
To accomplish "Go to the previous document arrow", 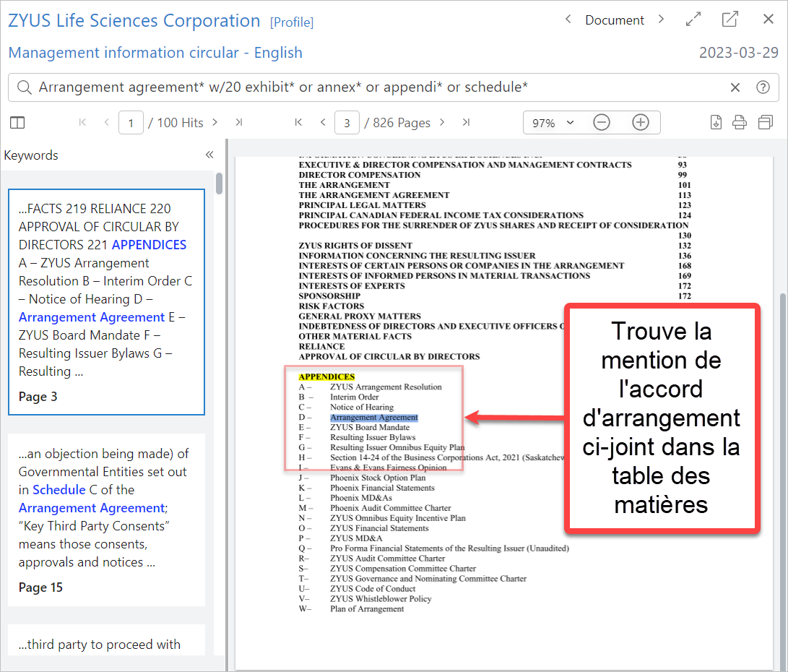I will pos(568,20).
